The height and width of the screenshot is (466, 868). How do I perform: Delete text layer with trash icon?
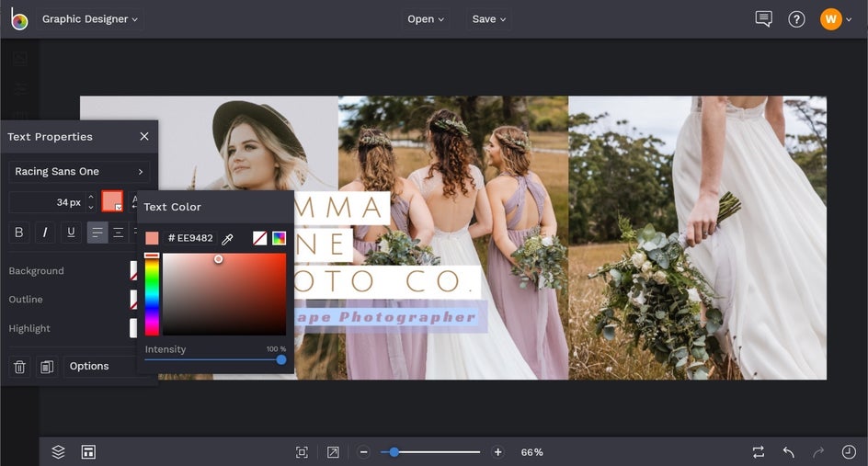click(x=19, y=367)
